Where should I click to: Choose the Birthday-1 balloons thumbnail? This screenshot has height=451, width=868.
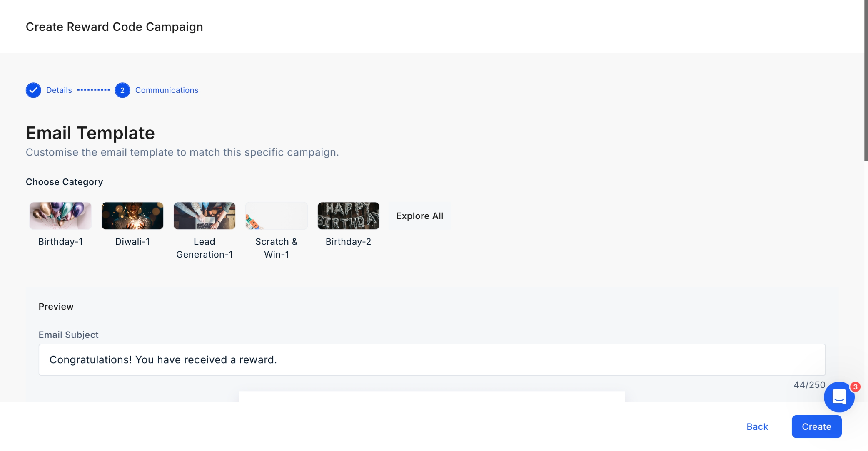[x=60, y=216]
